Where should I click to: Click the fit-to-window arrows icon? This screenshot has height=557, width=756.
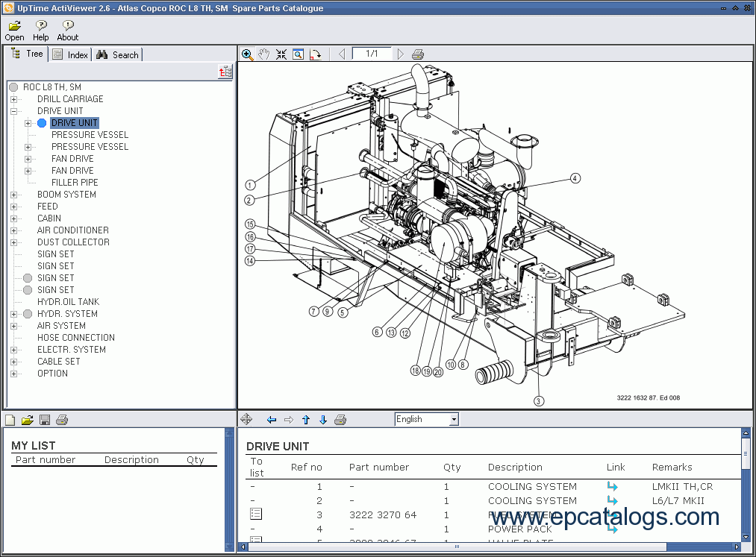pyautogui.click(x=281, y=54)
